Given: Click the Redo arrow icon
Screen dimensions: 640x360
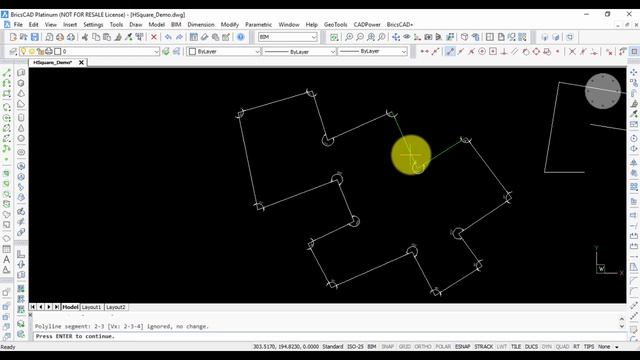Looking at the screenshot, I should [x=179, y=37].
